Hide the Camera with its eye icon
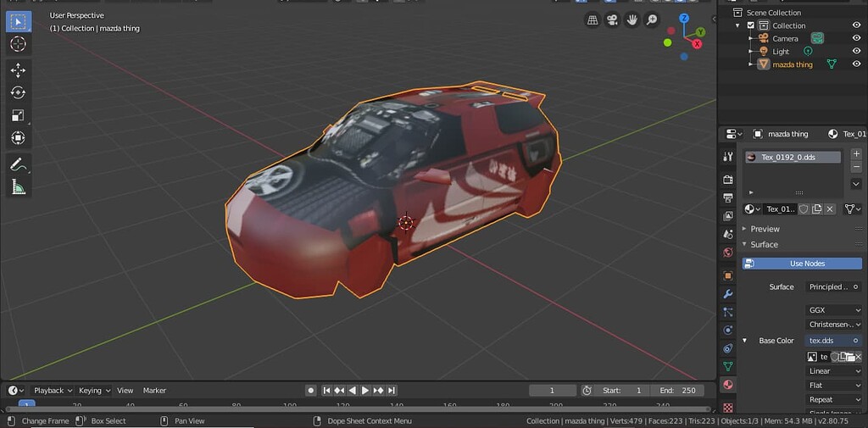The image size is (868, 428). 856,38
